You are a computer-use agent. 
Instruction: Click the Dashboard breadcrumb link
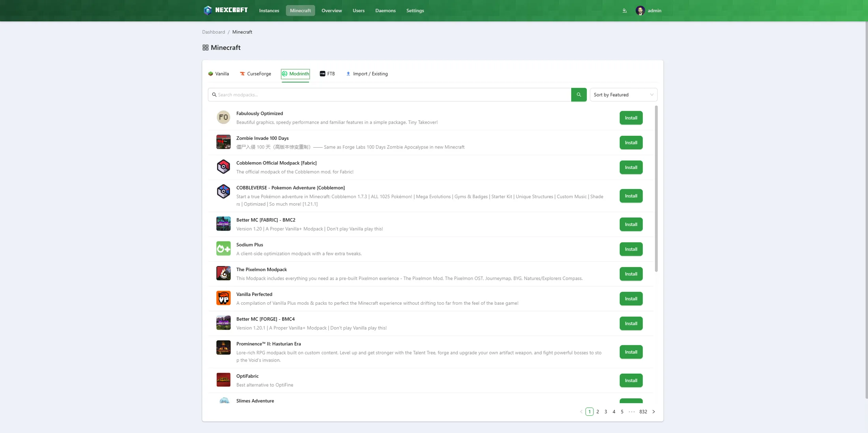click(213, 32)
